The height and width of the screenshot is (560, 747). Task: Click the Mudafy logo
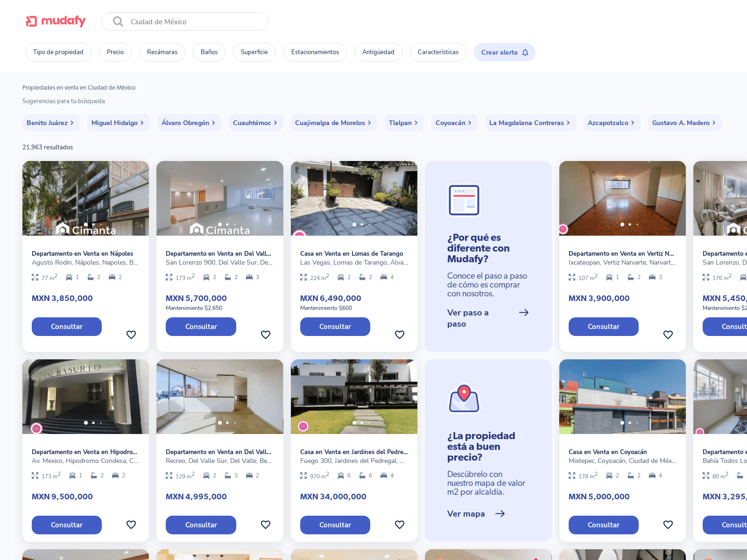(56, 21)
